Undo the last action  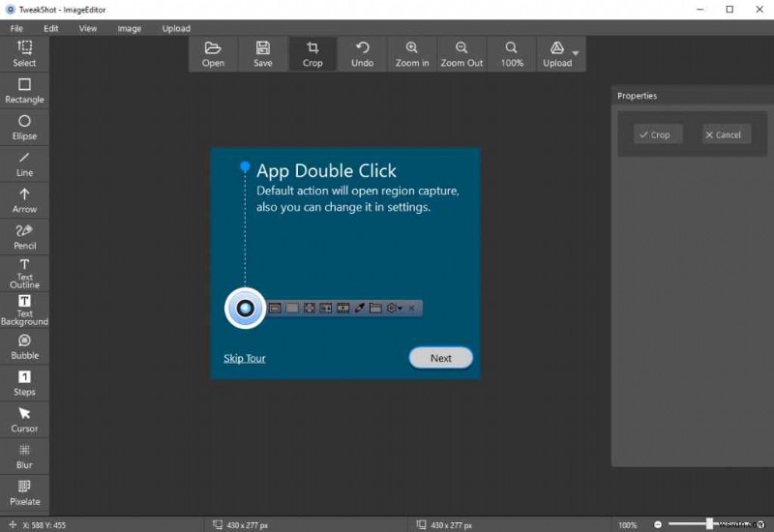pos(362,54)
